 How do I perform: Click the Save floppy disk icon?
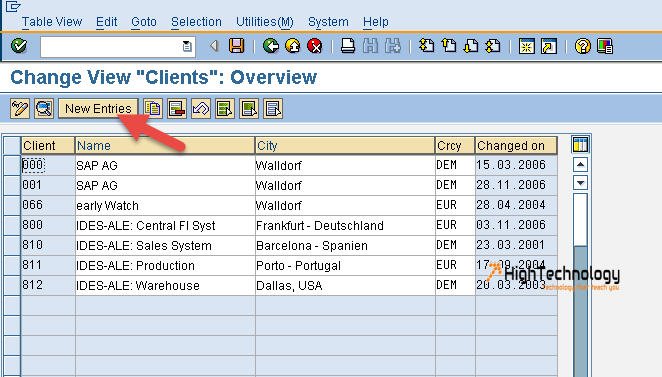[237, 46]
